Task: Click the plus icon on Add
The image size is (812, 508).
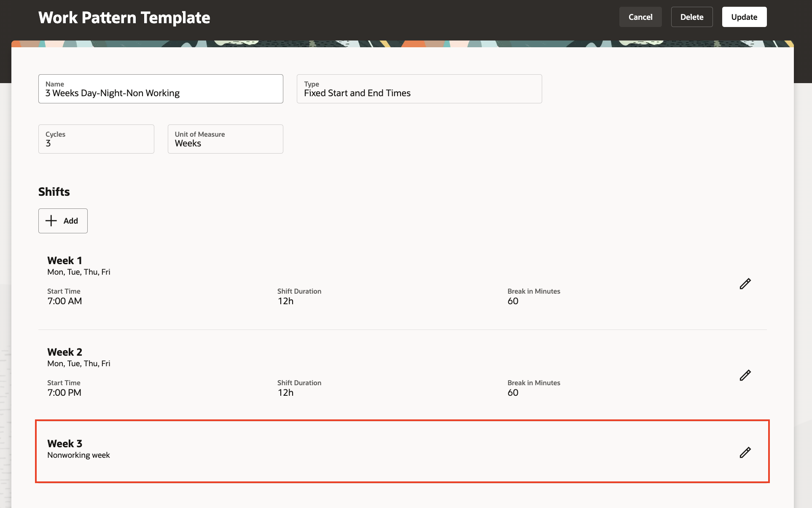Action: coord(51,221)
